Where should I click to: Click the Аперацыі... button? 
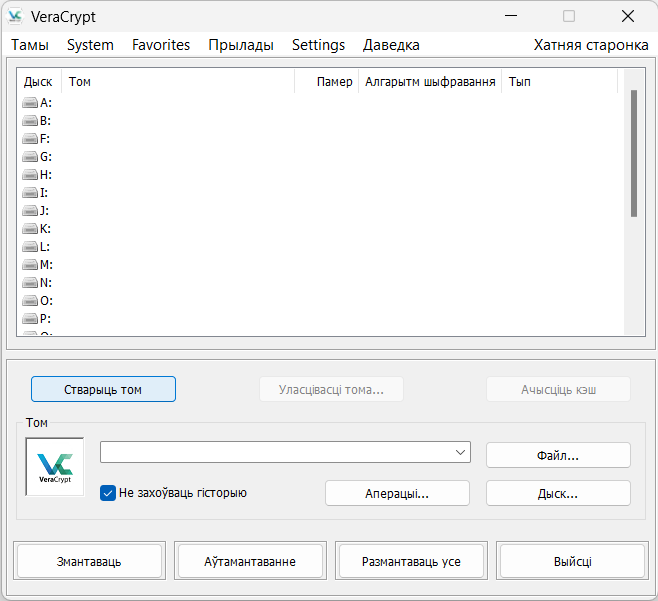[x=397, y=493]
